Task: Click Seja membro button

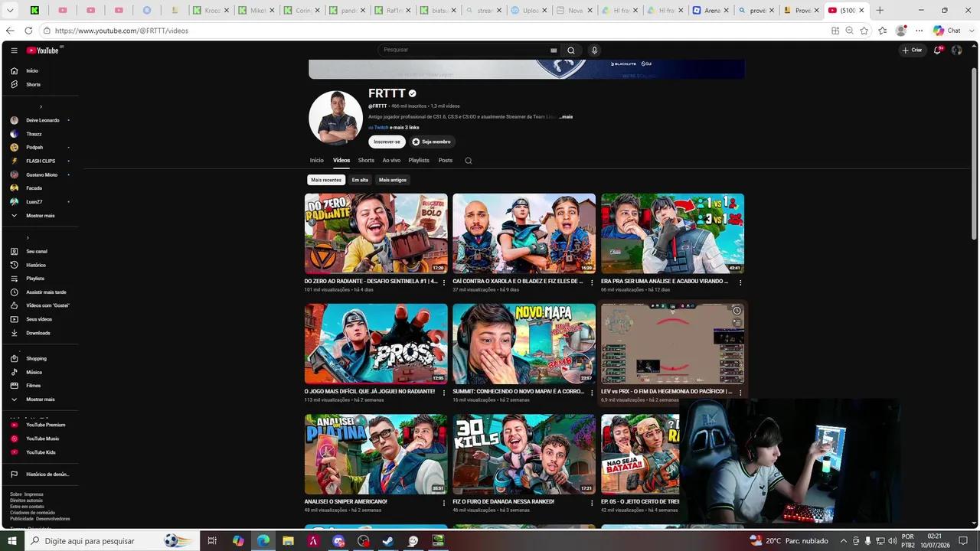Action: pyautogui.click(x=432, y=142)
